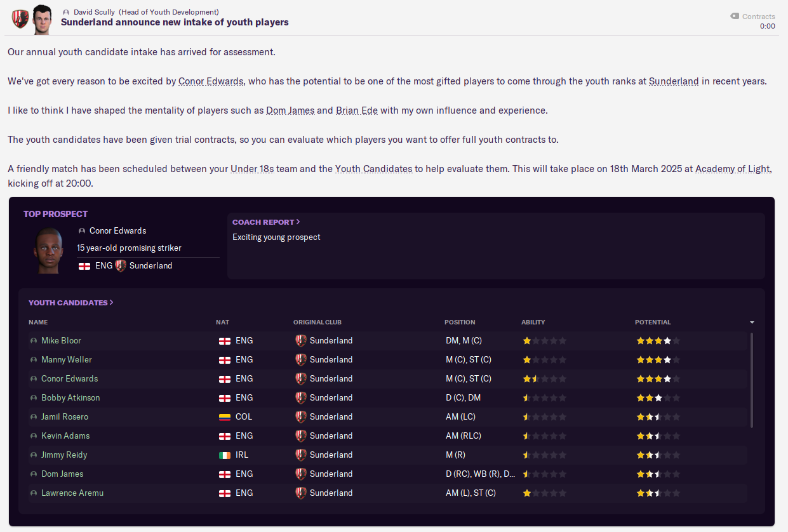Click England flag under top prospect
Screen dimensions: 788x532
[84, 266]
